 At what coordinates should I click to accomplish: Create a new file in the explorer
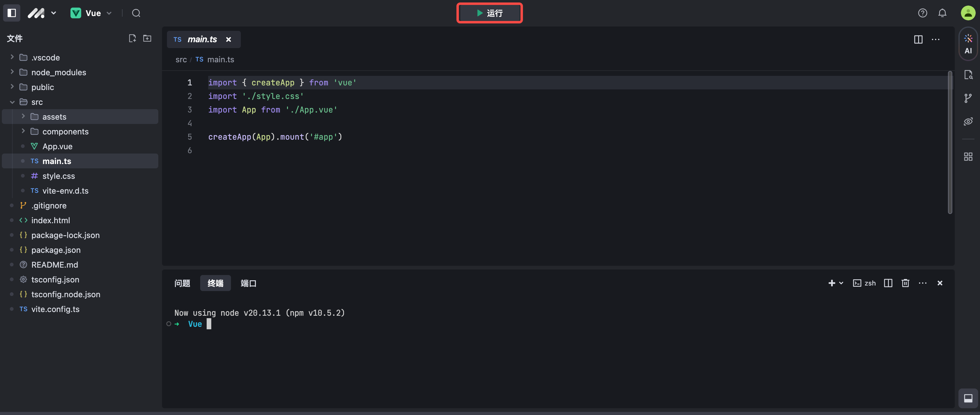[132, 38]
